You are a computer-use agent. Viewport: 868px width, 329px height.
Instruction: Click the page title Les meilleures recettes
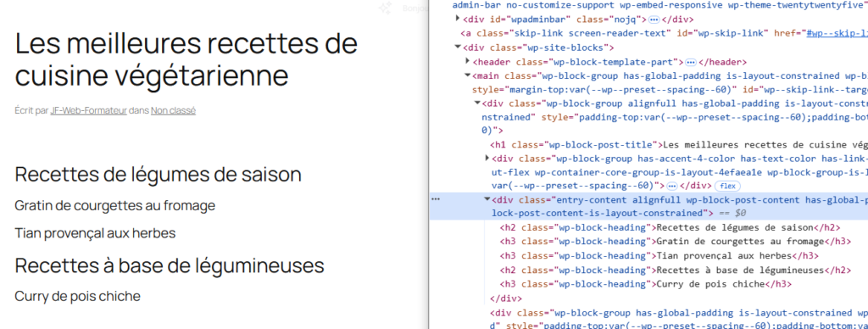[x=186, y=60]
